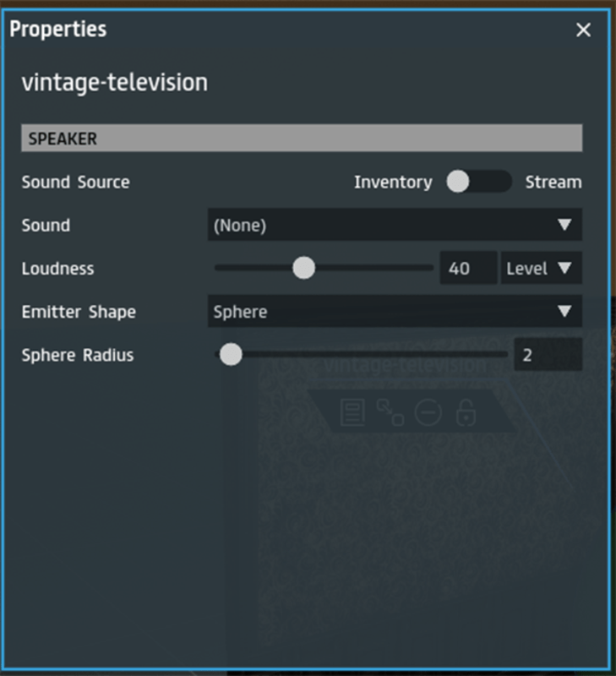Close the Properties panel
Image resolution: width=616 pixels, height=676 pixels.
583,30
